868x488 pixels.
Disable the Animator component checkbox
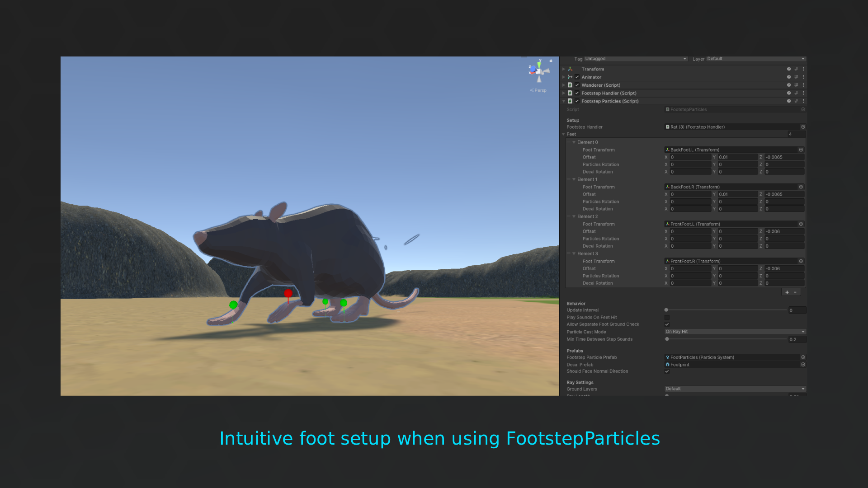coord(577,77)
